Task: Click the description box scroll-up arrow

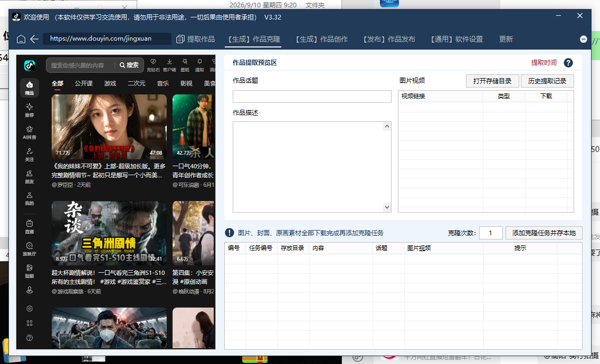Action: tap(387, 126)
